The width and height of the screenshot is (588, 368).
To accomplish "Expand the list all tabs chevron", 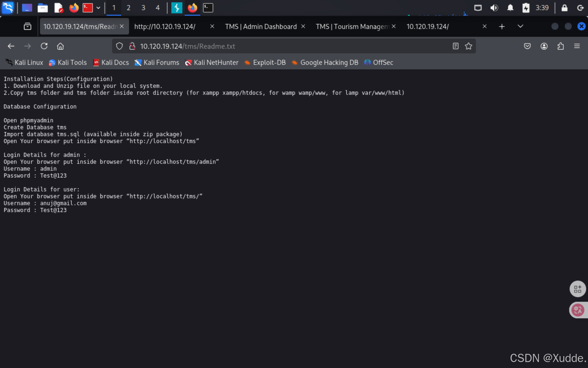I will pyautogui.click(x=520, y=26).
